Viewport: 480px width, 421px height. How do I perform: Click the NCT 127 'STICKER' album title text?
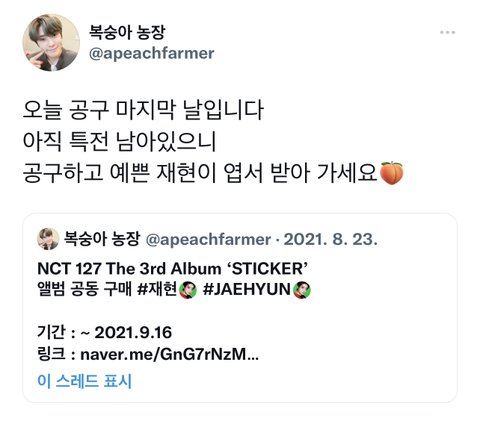tap(172, 268)
